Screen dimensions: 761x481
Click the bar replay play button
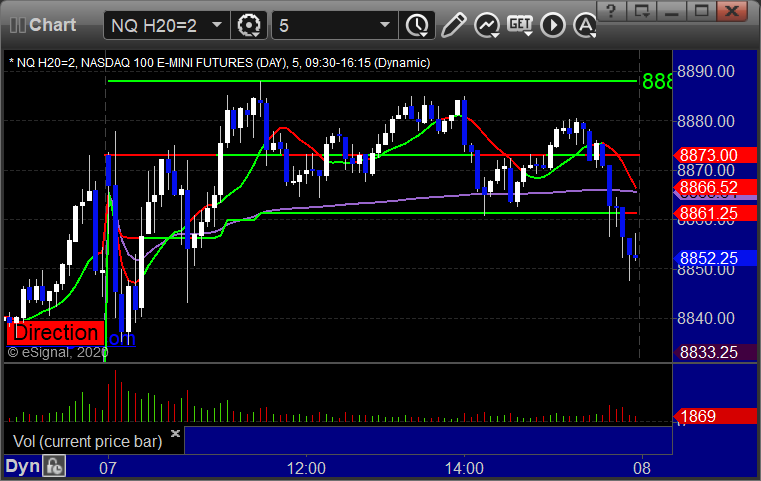pos(553,25)
